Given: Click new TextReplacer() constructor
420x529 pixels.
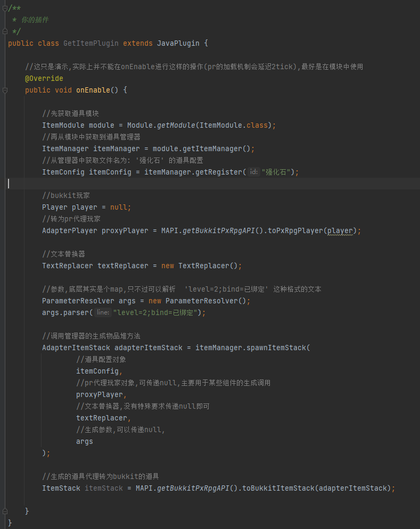Looking at the screenshot, I should tap(200, 266).
